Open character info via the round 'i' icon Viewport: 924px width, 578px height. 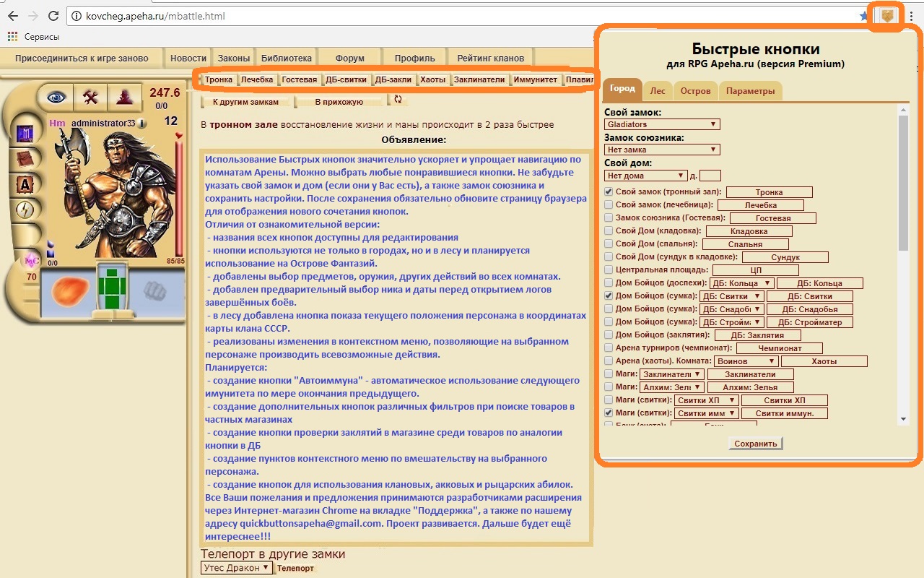tap(142, 124)
